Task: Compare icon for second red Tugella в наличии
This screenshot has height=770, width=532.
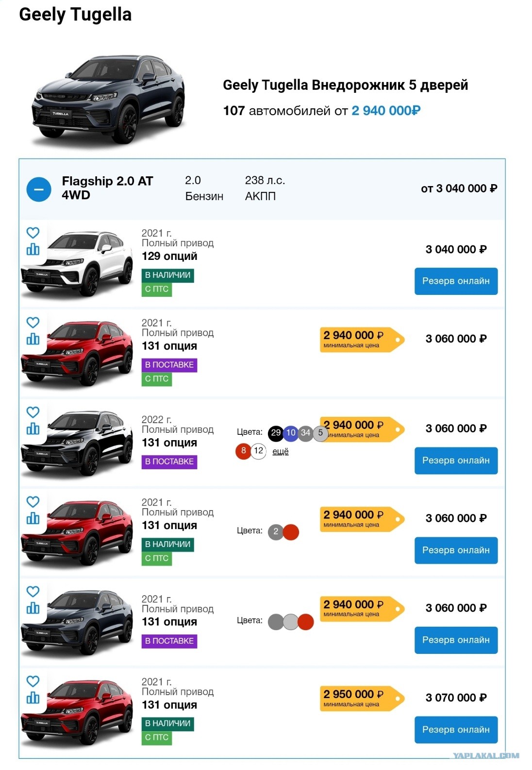Action: pos(33,518)
